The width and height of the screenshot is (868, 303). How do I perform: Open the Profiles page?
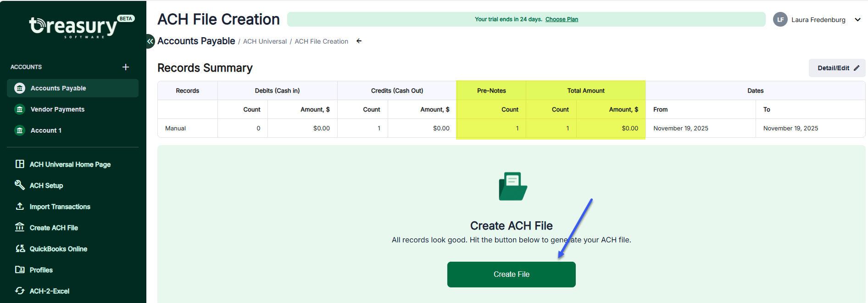[x=41, y=270]
